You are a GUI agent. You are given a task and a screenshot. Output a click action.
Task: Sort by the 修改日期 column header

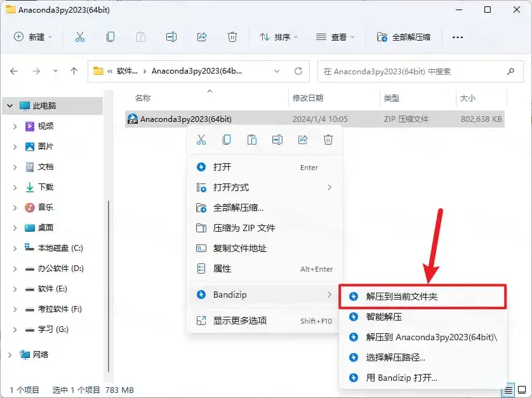click(x=308, y=98)
